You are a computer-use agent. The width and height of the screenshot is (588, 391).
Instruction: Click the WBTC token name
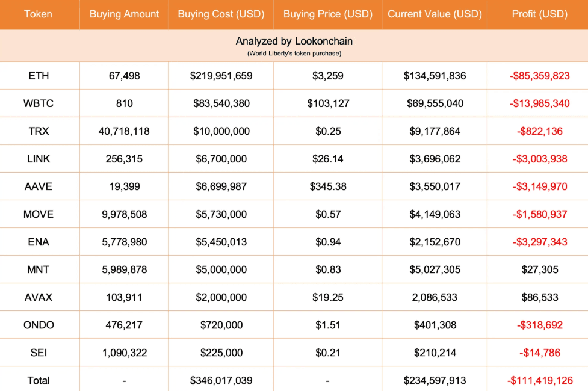39,103
